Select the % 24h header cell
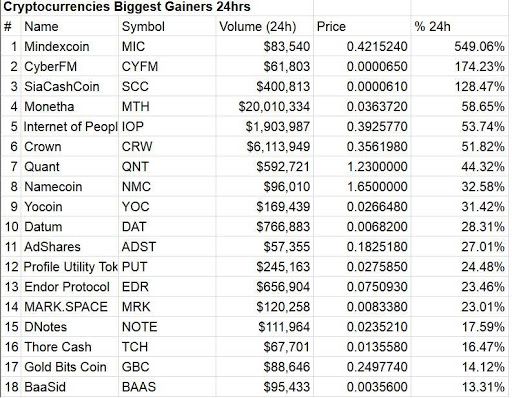The image size is (512, 398). click(x=459, y=26)
